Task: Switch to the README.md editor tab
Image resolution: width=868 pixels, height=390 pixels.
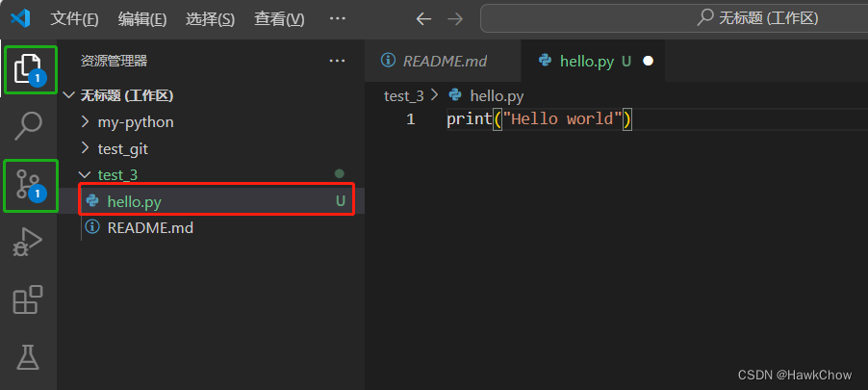Action: click(x=444, y=61)
